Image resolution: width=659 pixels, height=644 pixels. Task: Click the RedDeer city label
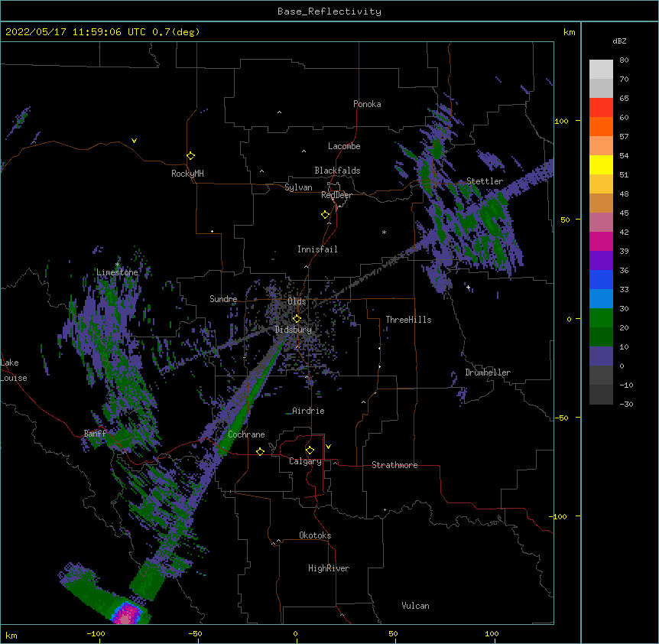[336, 195]
